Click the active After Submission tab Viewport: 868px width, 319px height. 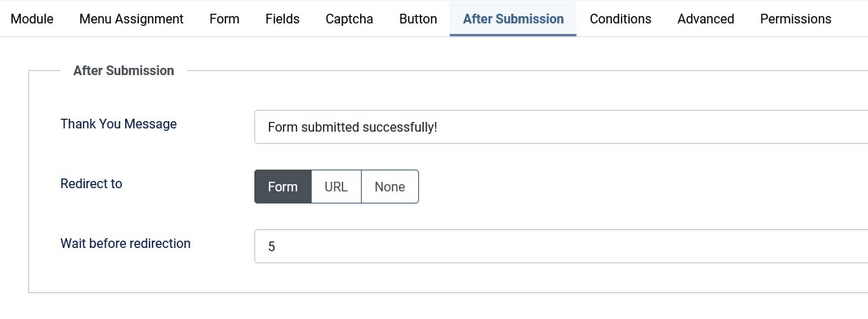514,19
